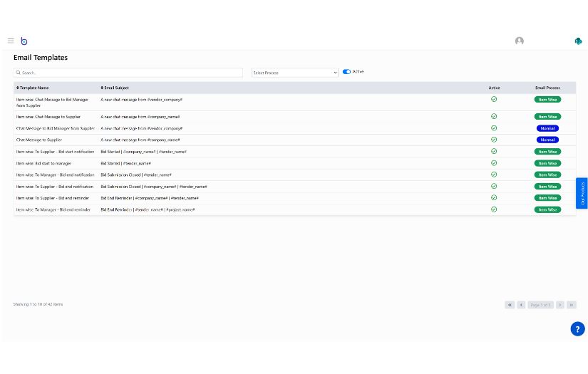Open the Our Products side tab
The image size is (588, 374).
[582, 193]
